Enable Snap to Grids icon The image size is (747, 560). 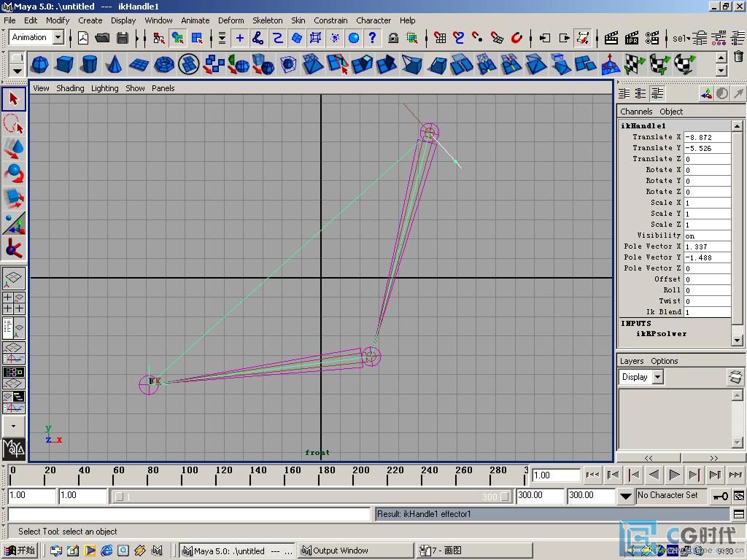(x=440, y=38)
